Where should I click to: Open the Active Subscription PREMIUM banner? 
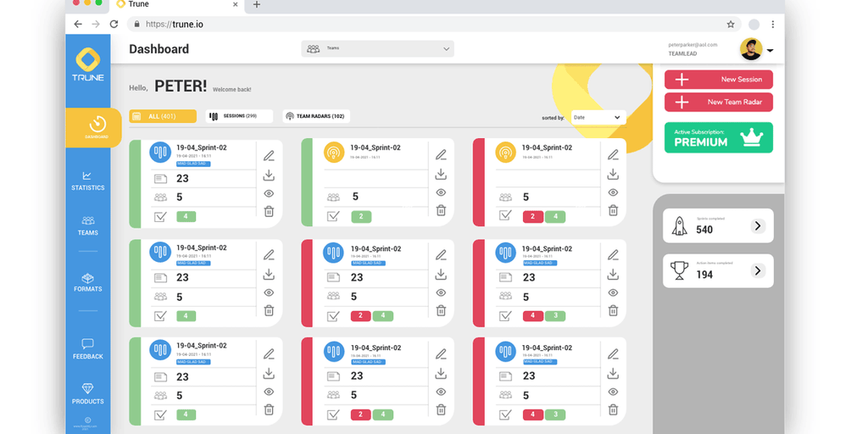coord(719,138)
